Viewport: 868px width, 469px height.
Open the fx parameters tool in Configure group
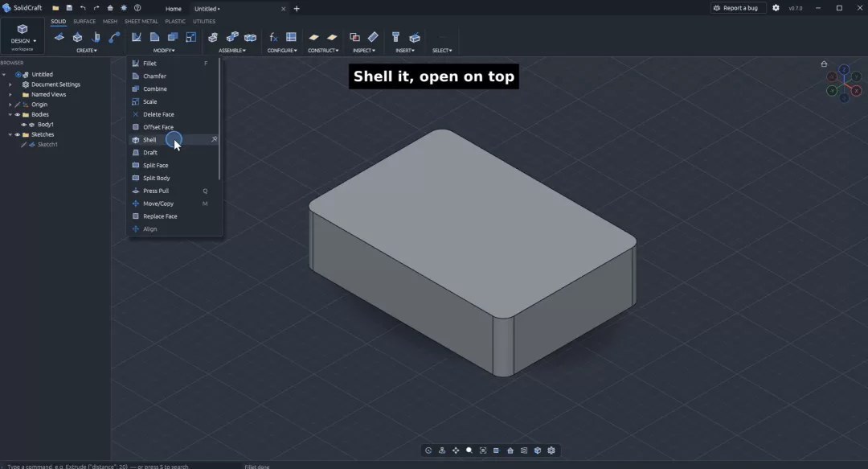(x=273, y=37)
